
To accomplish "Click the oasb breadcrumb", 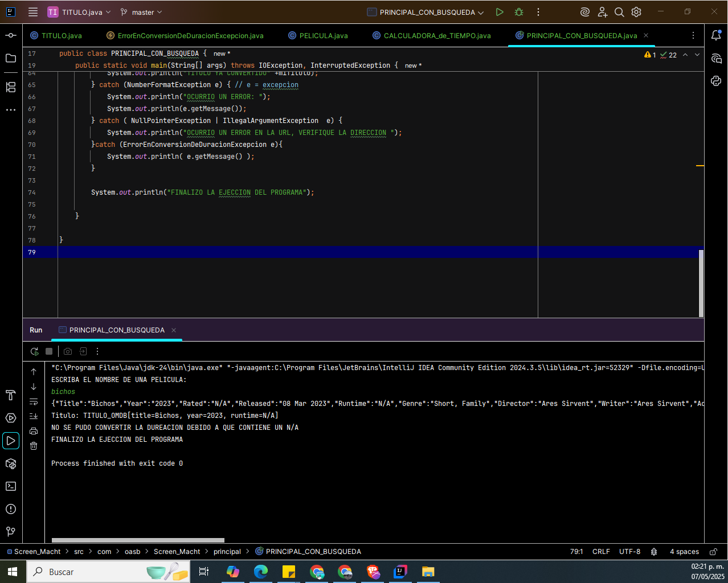I will pos(132,552).
